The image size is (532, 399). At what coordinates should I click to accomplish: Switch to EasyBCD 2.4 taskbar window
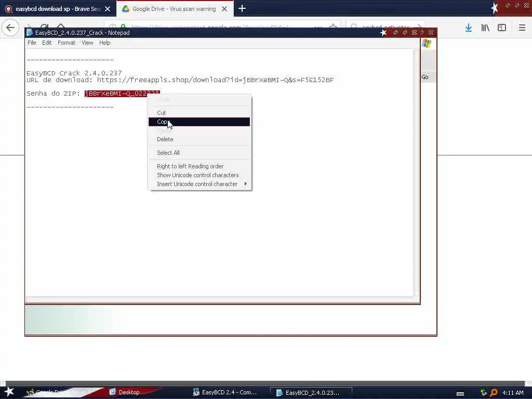point(225,392)
